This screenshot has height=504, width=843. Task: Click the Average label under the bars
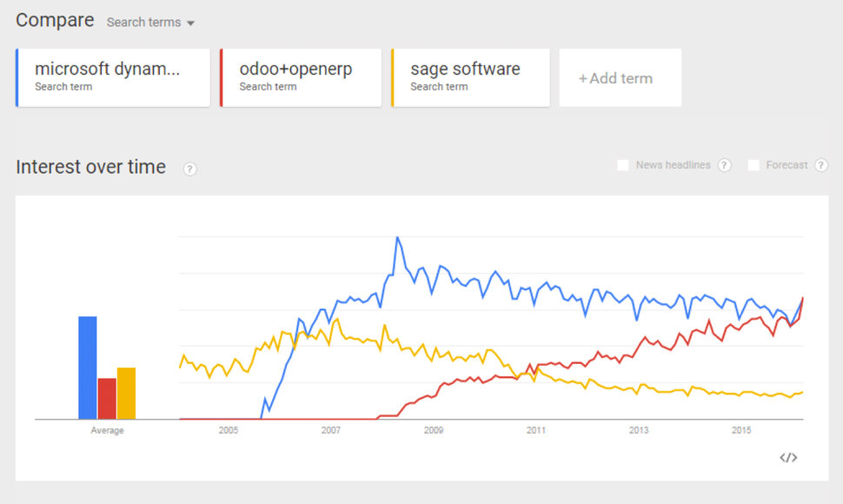pos(107,431)
